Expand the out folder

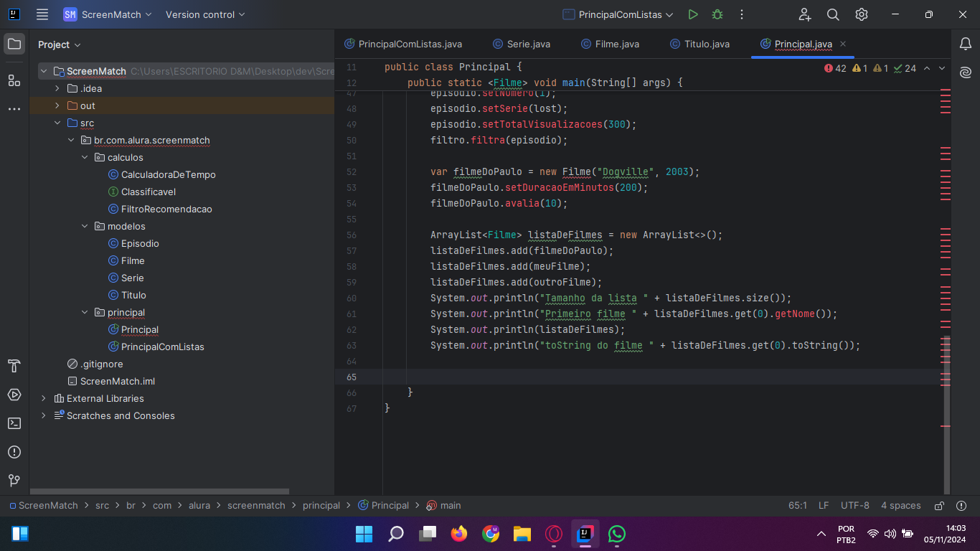[x=57, y=106]
